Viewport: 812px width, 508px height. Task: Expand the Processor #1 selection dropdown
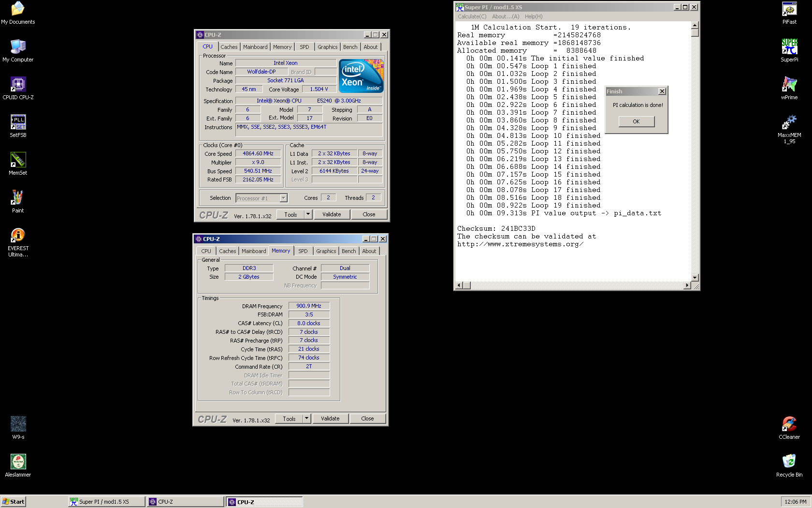point(284,198)
